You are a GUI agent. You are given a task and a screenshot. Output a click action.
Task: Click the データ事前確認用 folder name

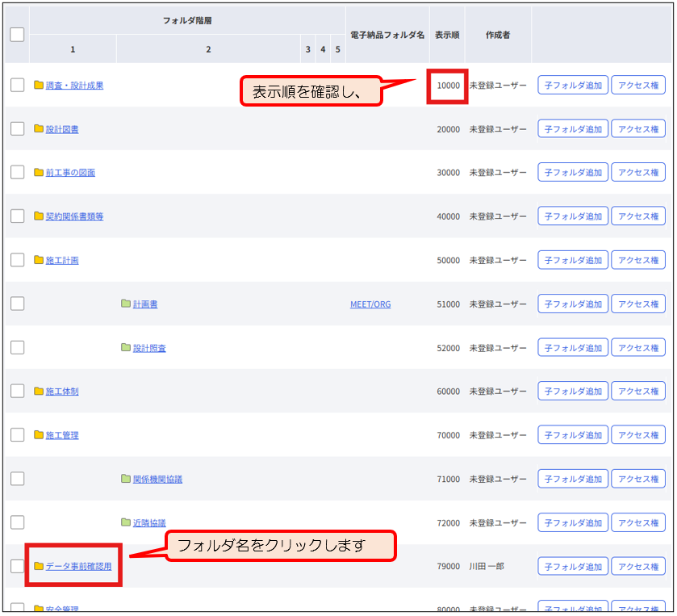(78, 566)
